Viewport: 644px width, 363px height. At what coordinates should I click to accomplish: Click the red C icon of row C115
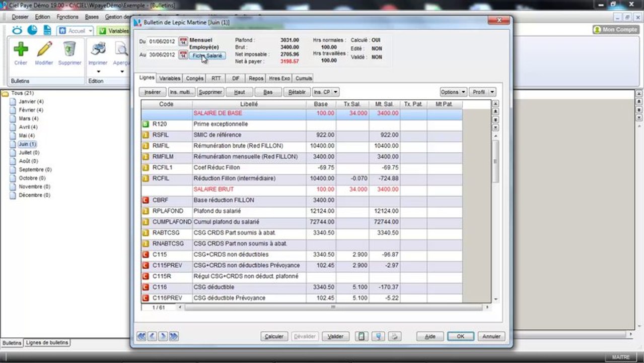[146, 255]
